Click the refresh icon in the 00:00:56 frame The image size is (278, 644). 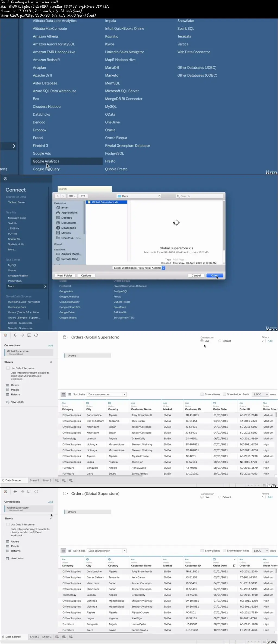click(36, 335)
